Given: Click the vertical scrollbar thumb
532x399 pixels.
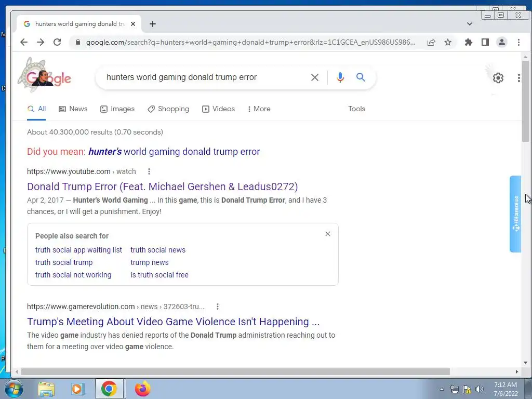Looking at the screenshot, I should pyautogui.click(x=526, y=101).
